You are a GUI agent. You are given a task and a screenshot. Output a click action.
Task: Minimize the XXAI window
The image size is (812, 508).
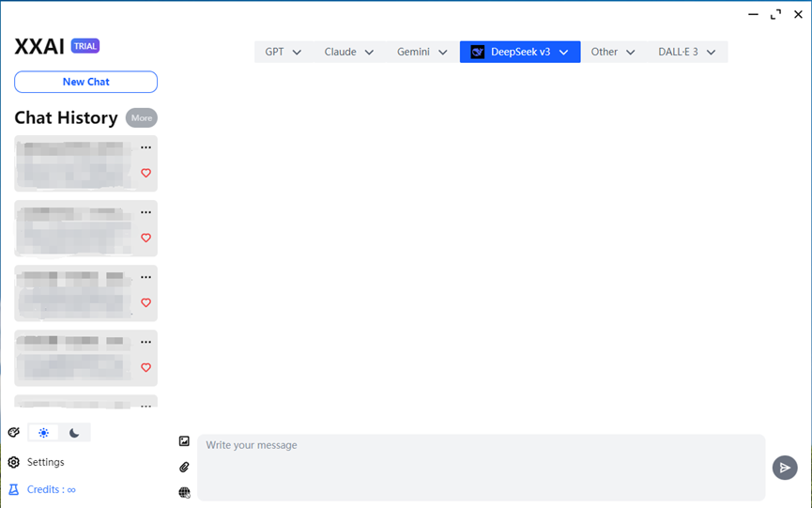(753, 14)
